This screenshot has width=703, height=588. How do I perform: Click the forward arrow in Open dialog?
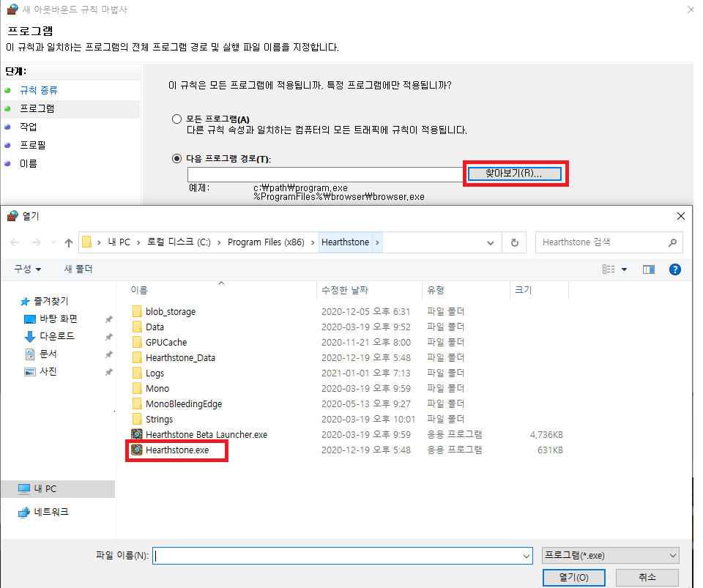pyautogui.click(x=37, y=242)
